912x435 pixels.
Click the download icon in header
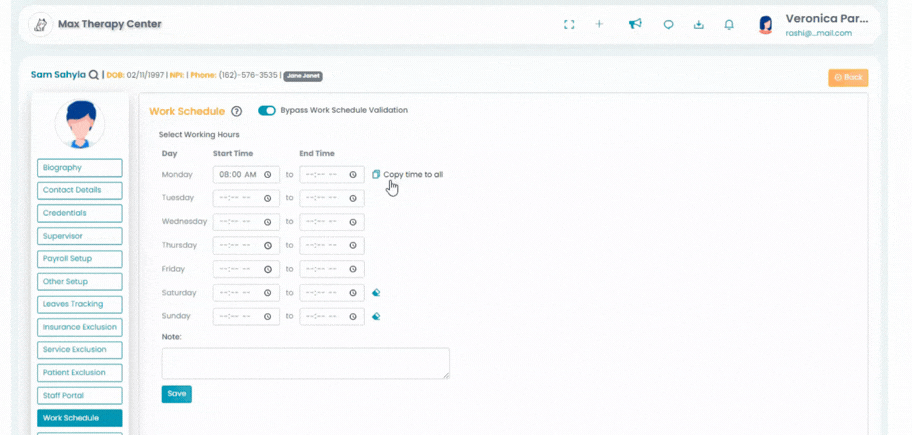[x=699, y=24]
